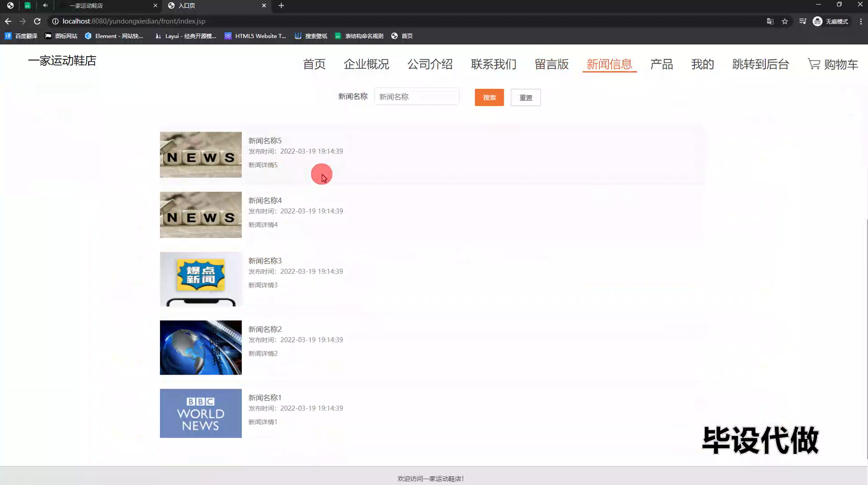The image size is (868, 485).
Task: Open the 我的 menu item
Action: (x=703, y=64)
